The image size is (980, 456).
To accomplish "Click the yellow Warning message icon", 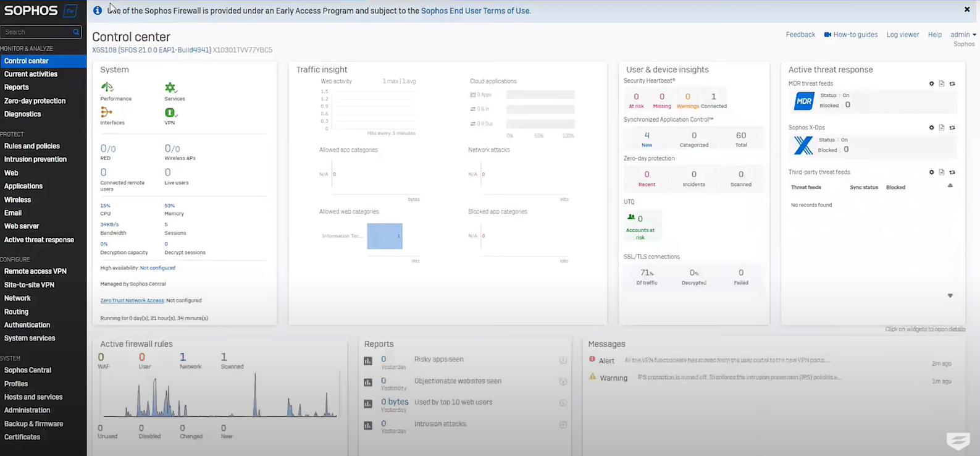I will 593,376.
